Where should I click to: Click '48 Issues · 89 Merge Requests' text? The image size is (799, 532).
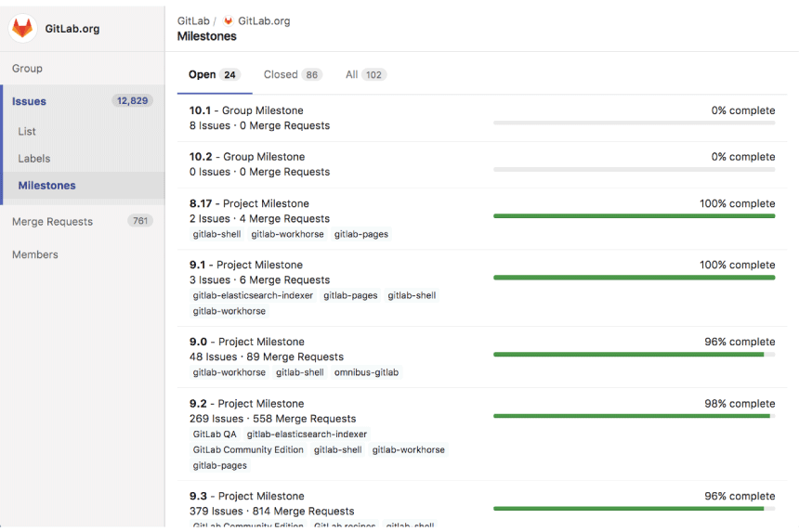tap(267, 357)
